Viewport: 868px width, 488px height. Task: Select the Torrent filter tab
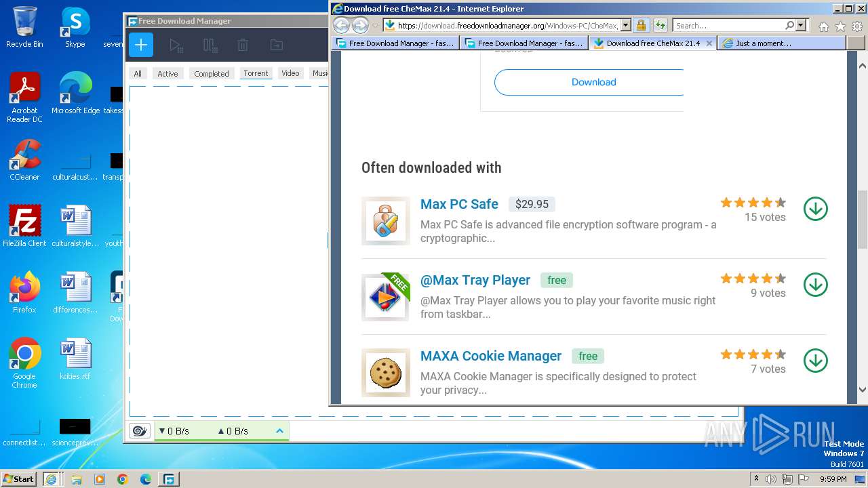[256, 73]
